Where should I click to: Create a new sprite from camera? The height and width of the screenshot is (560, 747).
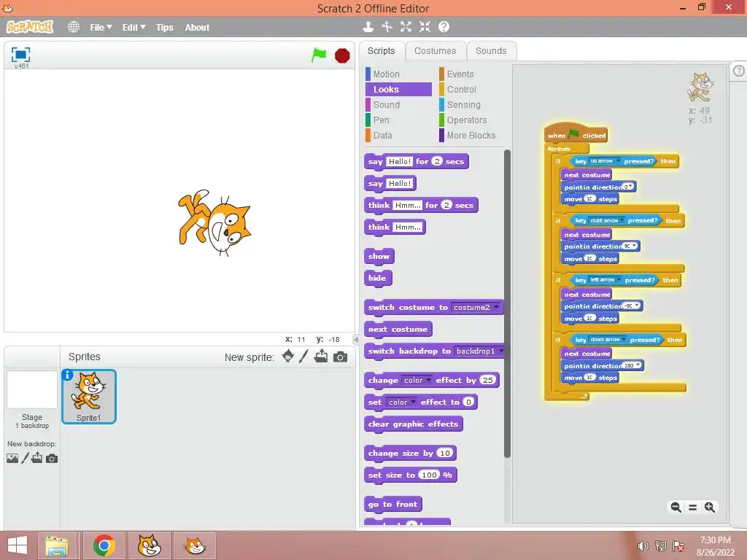pos(340,357)
